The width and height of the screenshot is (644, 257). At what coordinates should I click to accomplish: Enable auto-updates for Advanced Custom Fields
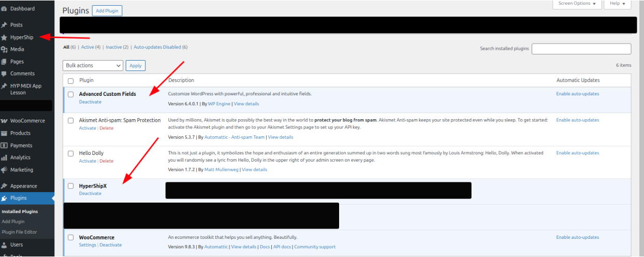pos(578,94)
